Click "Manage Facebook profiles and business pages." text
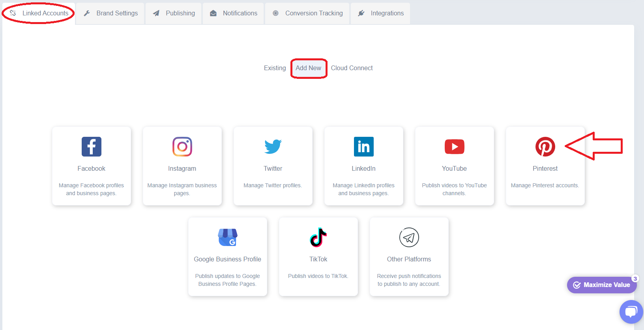644x330 pixels. tap(92, 189)
